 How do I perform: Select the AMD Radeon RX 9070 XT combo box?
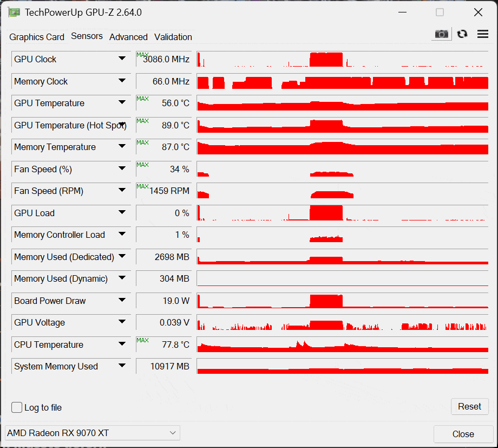click(x=93, y=433)
